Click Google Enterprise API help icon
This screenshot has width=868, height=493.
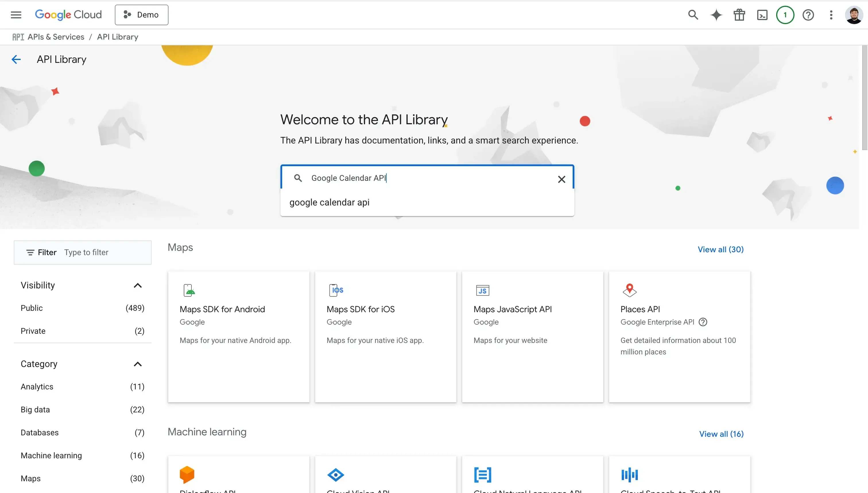tap(703, 322)
